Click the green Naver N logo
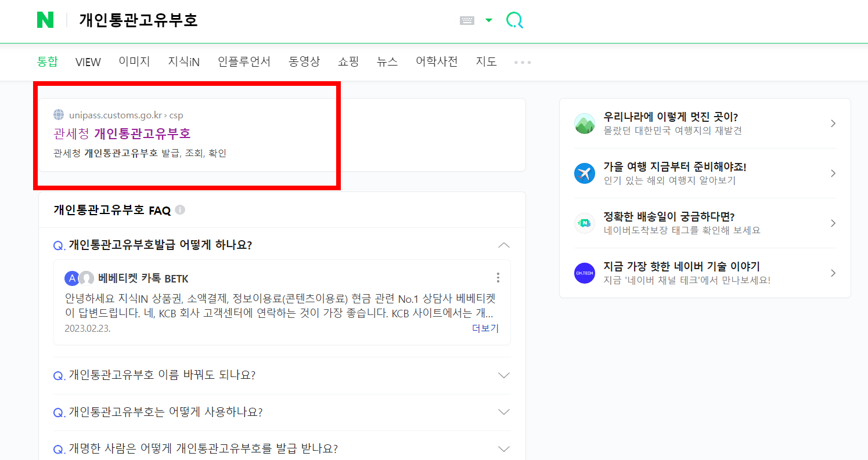 (45, 20)
